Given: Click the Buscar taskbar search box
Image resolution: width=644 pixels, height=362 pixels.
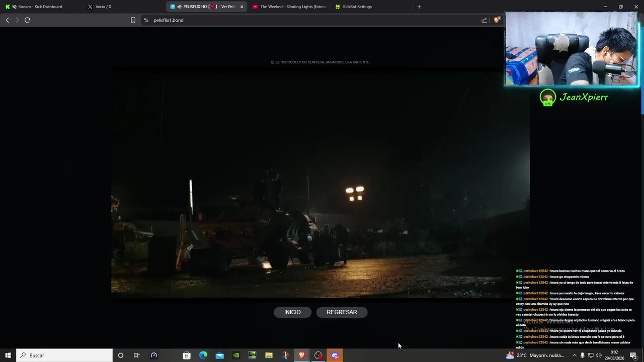Looking at the screenshot, I should click(64, 355).
